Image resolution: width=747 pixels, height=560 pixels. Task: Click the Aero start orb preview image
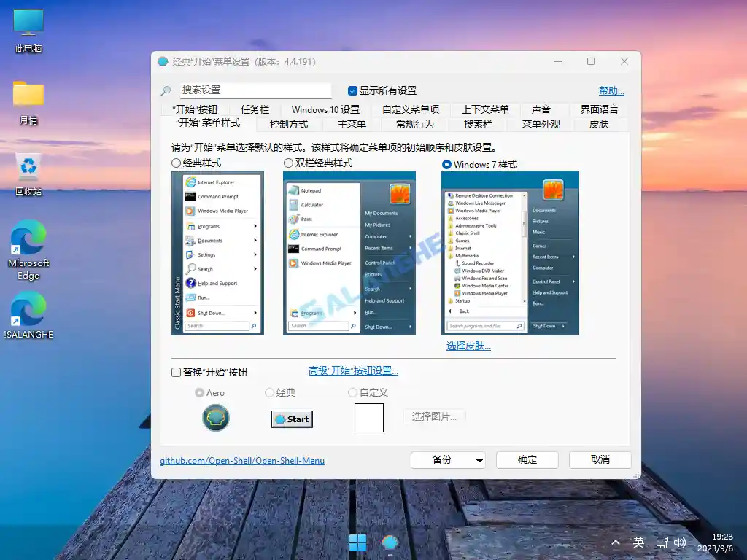click(215, 419)
